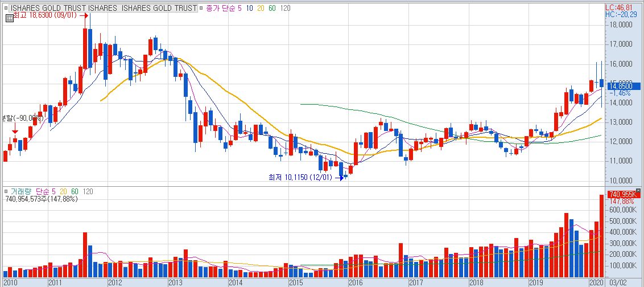644x287 pixels.
Task: Click the green 60 volume average legend
Action: tap(75, 191)
